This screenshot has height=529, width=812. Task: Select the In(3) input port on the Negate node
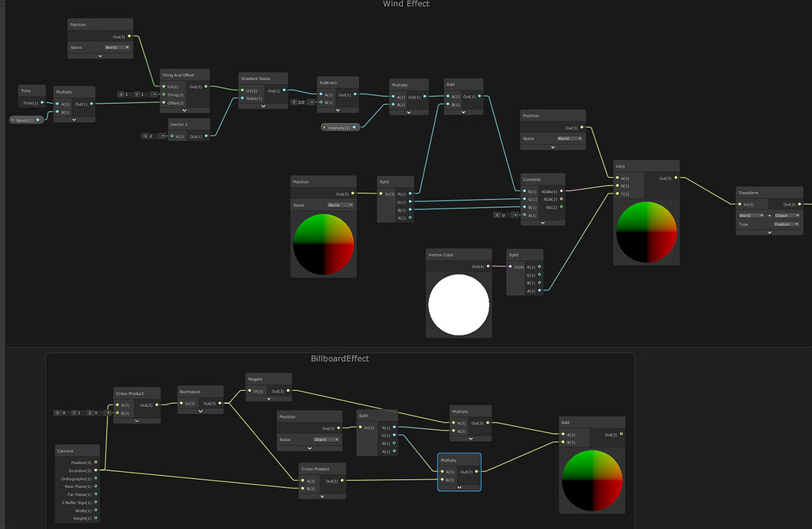tap(248, 391)
